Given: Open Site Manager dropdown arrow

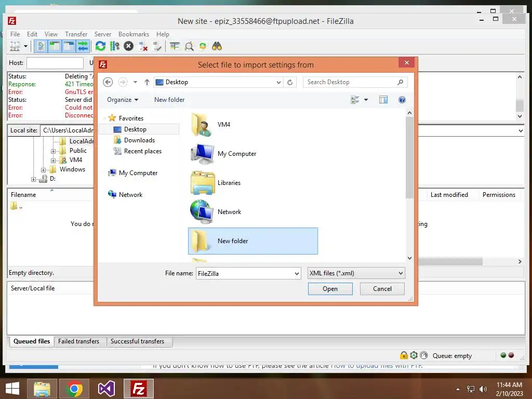Looking at the screenshot, I should pos(25,46).
